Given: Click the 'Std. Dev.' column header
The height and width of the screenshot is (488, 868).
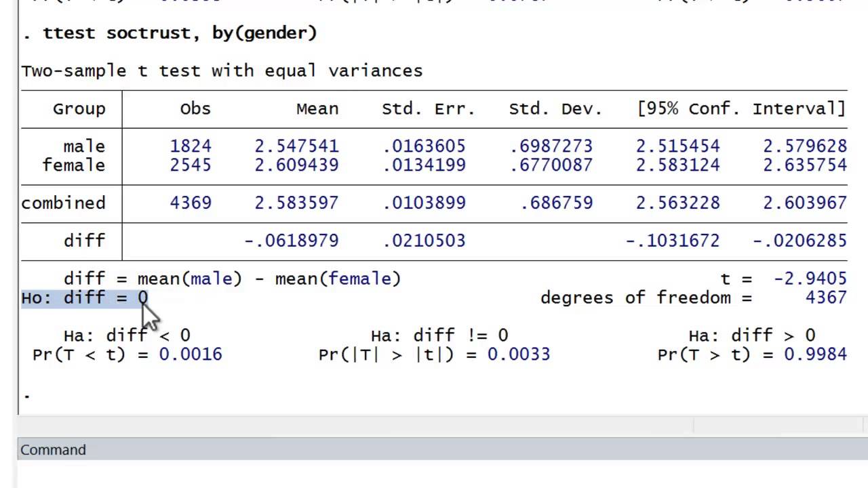Looking at the screenshot, I should coord(555,109).
